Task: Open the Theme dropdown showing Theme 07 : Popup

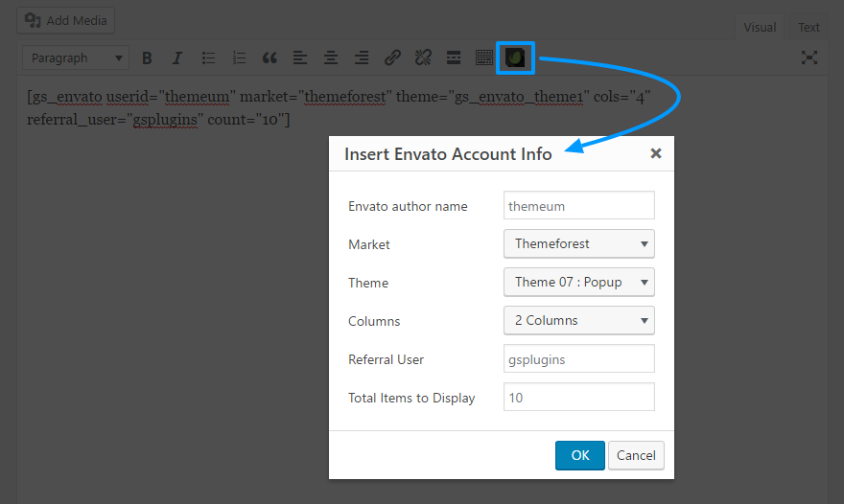Action: click(x=579, y=282)
